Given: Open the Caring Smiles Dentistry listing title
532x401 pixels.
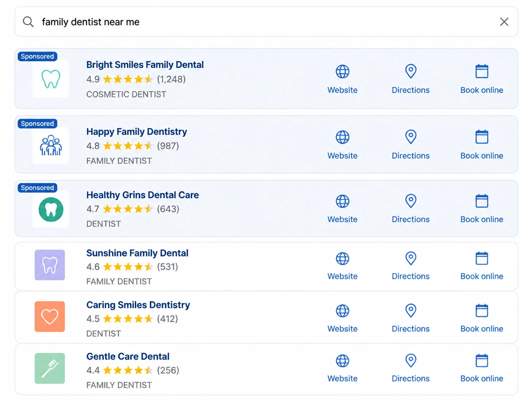Looking at the screenshot, I should [138, 304].
